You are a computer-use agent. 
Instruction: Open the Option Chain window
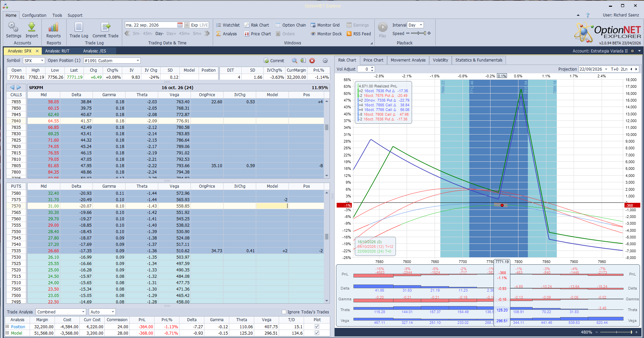pos(291,25)
